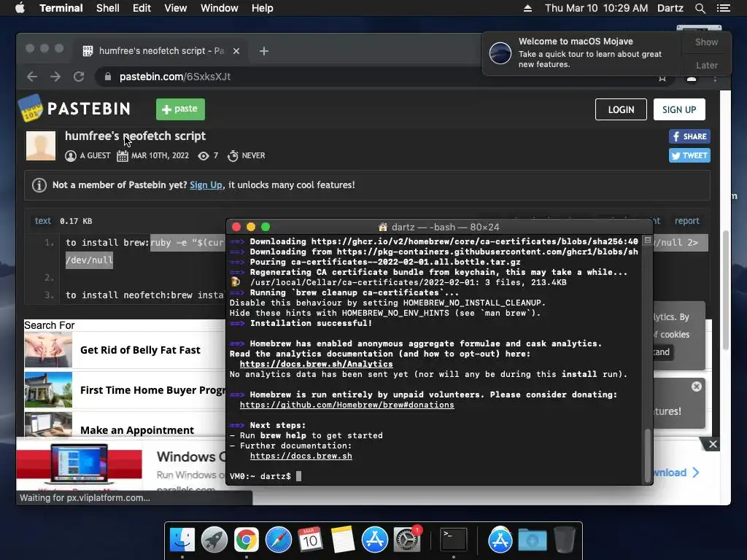Open App Store beside System Preferences in Dock
This screenshot has height=560, width=747.
point(375,540)
